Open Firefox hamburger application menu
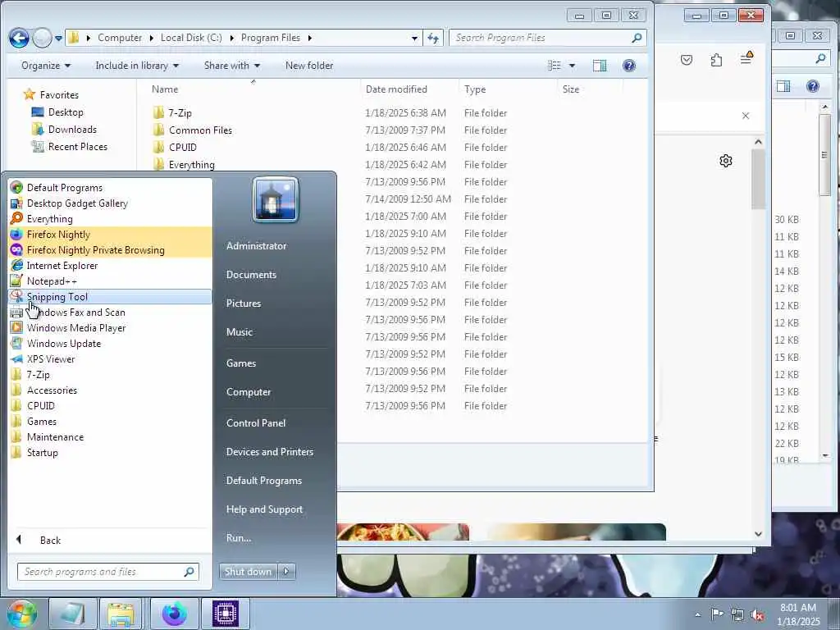 pos(746,58)
